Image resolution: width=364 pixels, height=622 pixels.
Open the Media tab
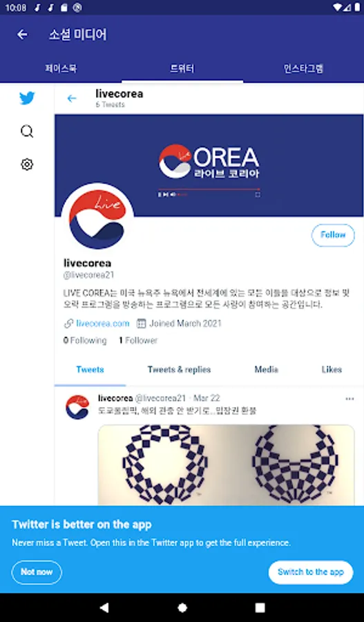(x=266, y=370)
